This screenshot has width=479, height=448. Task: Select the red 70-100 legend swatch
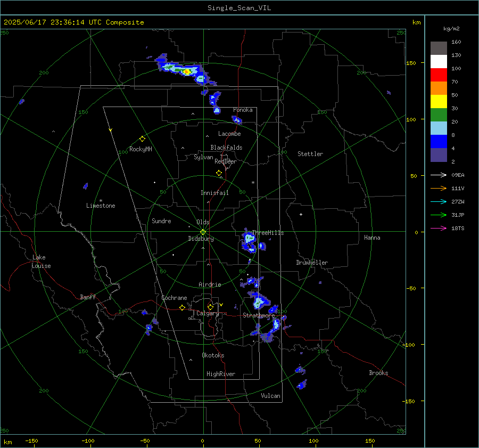(x=439, y=75)
